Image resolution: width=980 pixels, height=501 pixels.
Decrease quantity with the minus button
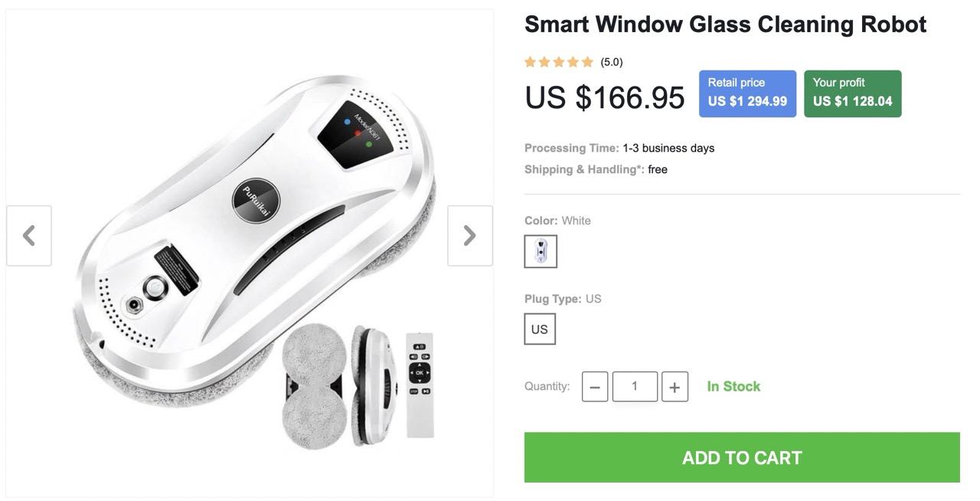[595, 387]
